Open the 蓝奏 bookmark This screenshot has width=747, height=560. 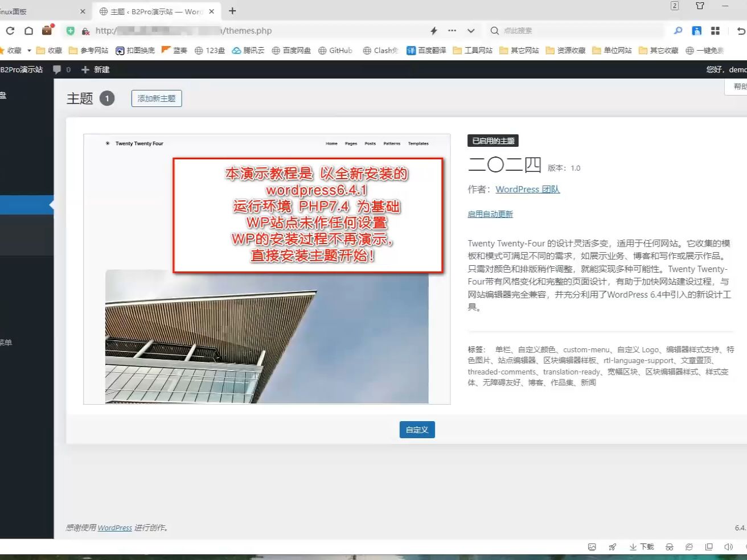tap(174, 50)
